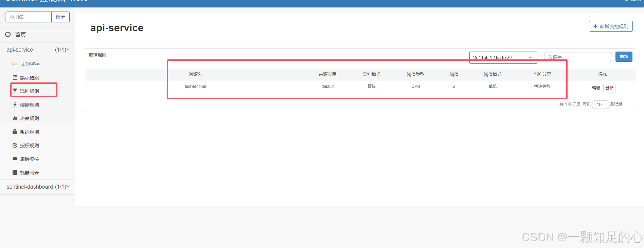The width and height of the screenshot is (644, 248).
Task: Open 集群流控 menu item
Action: click(x=29, y=159)
